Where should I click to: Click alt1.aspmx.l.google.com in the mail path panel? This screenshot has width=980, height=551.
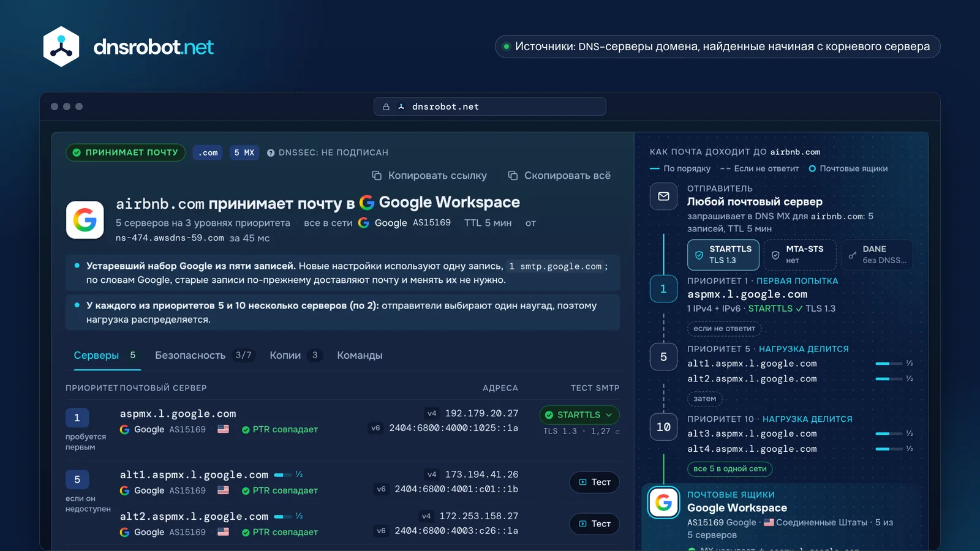752,364
